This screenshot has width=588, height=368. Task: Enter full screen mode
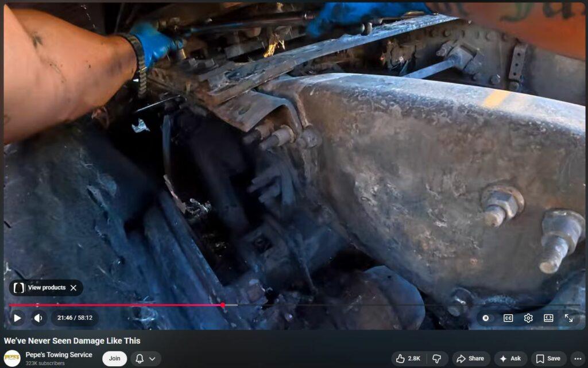[x=568, y=317]
